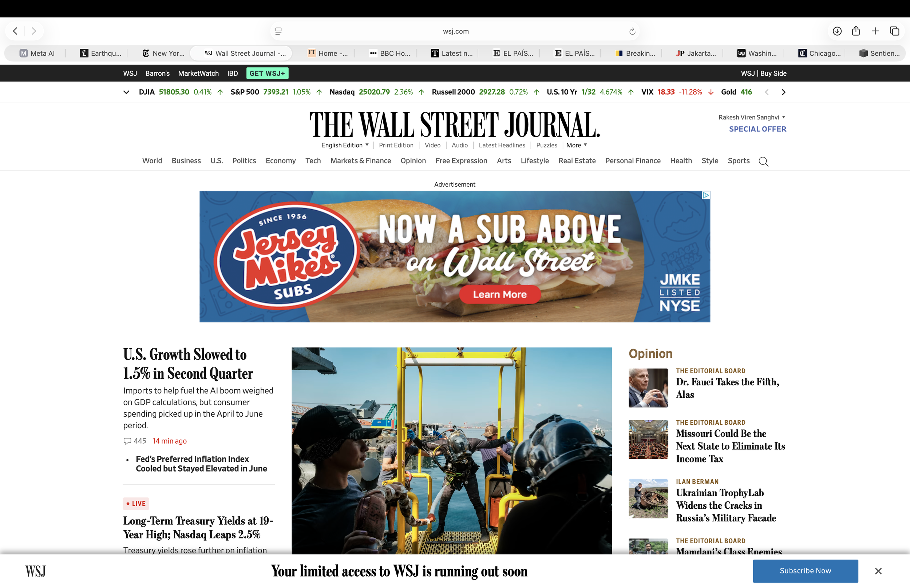
Task: Switch to the Earthqu... browser tab
Action: pos(101,53)
